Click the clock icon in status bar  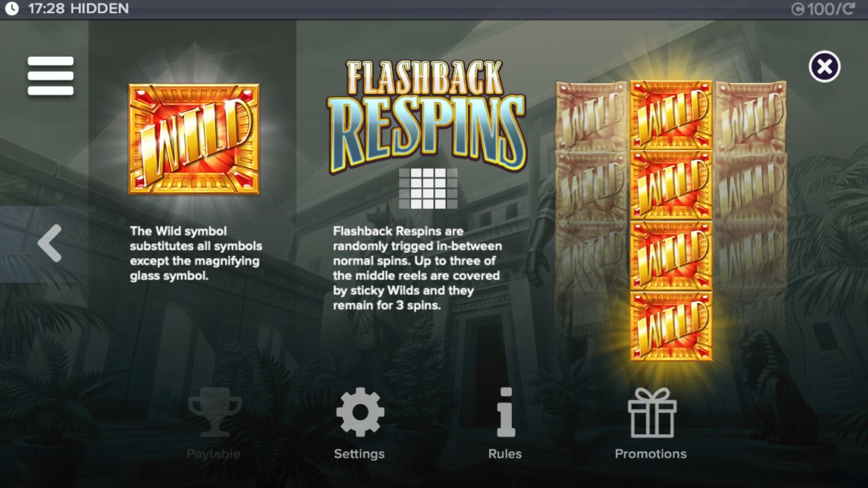point(12,9)
